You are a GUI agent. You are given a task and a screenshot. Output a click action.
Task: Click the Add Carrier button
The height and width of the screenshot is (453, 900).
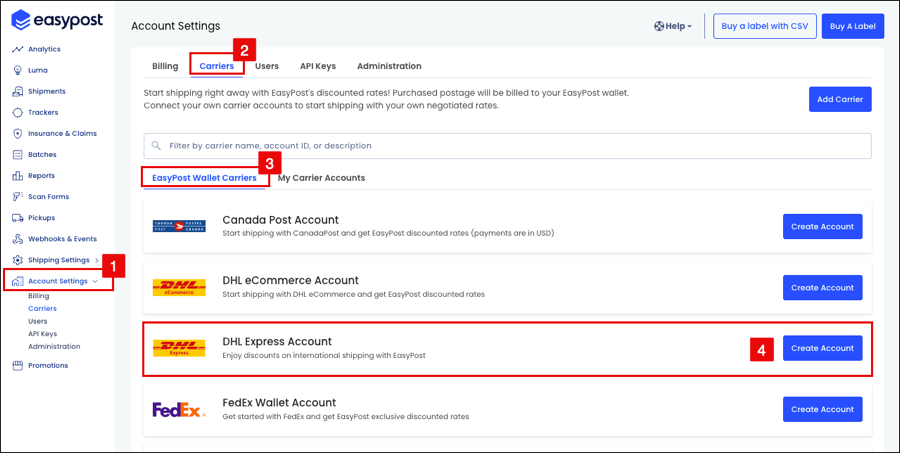[x=840, y=99]
